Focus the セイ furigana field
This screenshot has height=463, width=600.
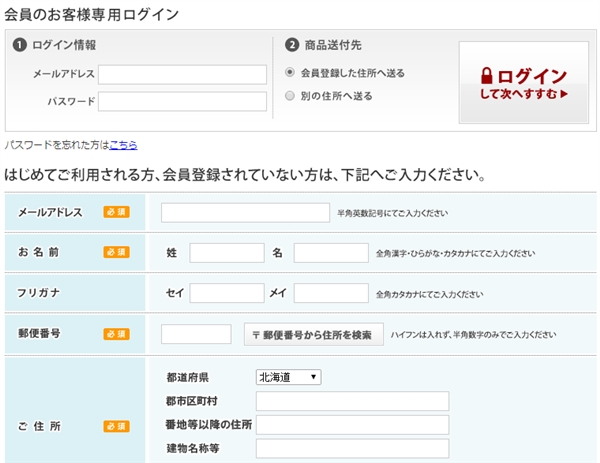click(227, 293)
